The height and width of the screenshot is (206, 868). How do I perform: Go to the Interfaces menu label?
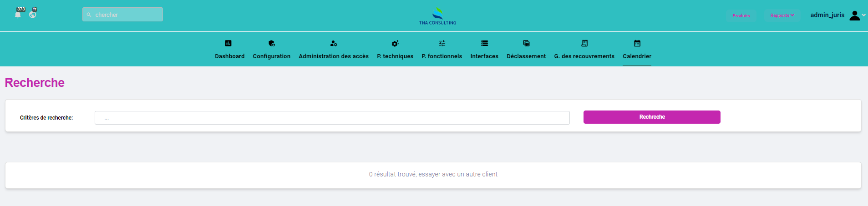pos(484,56)
